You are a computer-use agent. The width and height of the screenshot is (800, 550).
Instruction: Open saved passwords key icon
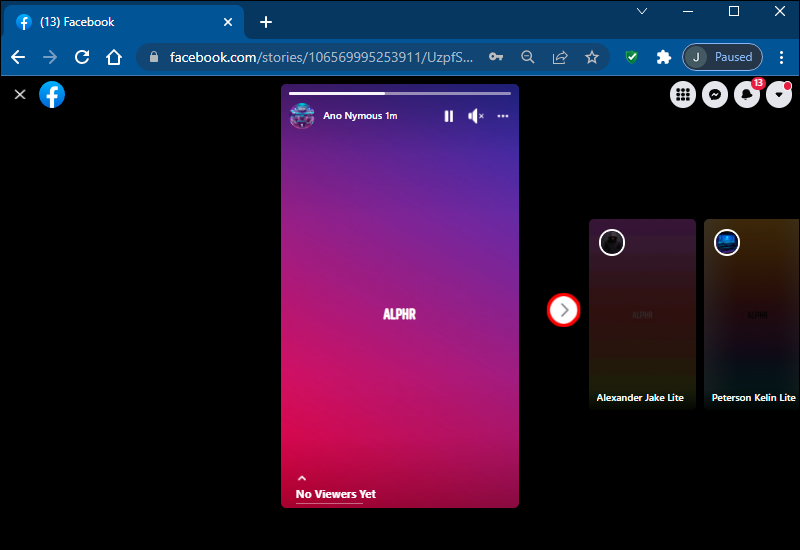tap(496, 57)
